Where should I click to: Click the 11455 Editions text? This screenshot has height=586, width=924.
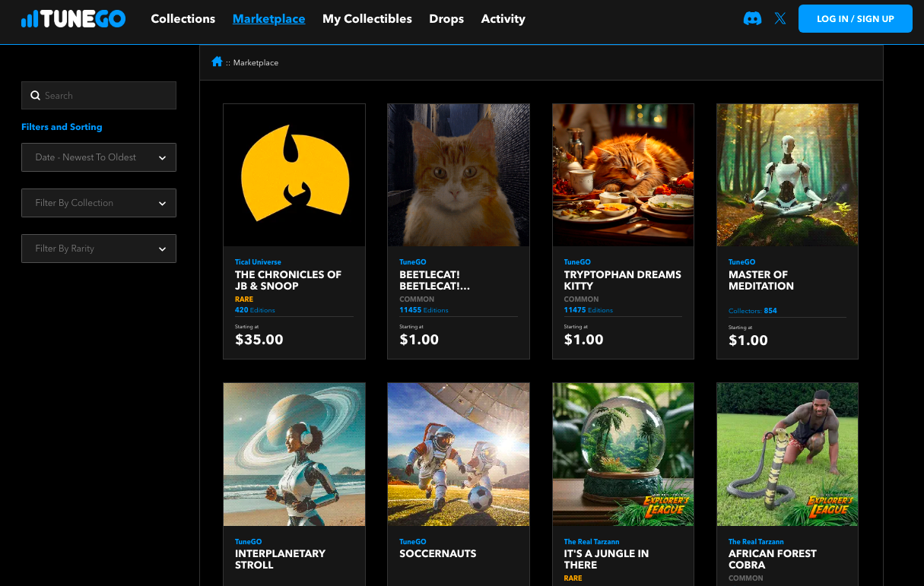coord(424,310)
